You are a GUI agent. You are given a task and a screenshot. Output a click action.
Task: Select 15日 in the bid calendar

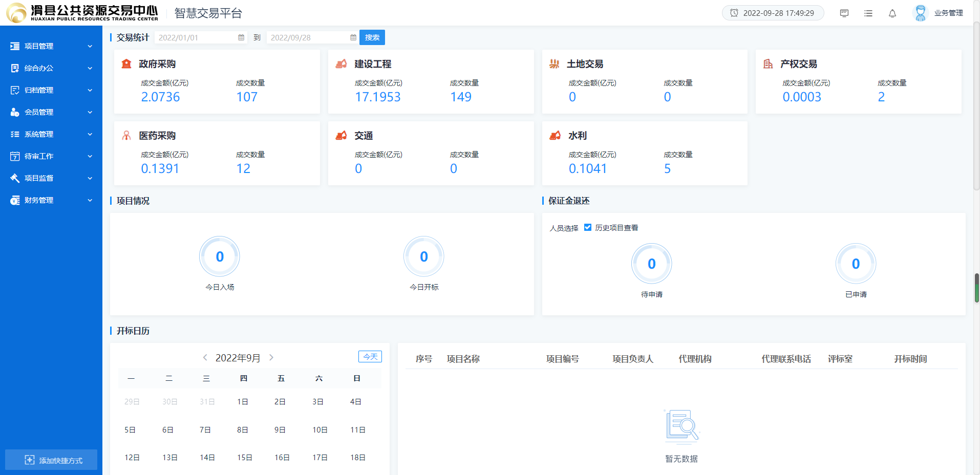point(244,457)
